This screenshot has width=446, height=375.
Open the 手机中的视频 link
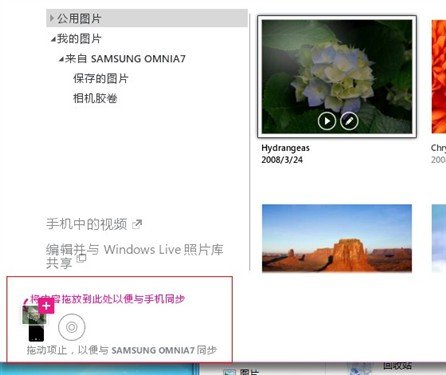click(x=87, y=224)
